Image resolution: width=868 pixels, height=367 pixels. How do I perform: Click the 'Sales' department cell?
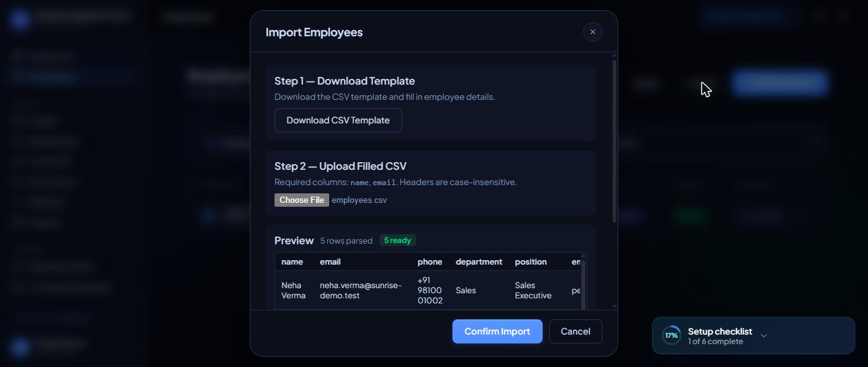click(466, 290)
